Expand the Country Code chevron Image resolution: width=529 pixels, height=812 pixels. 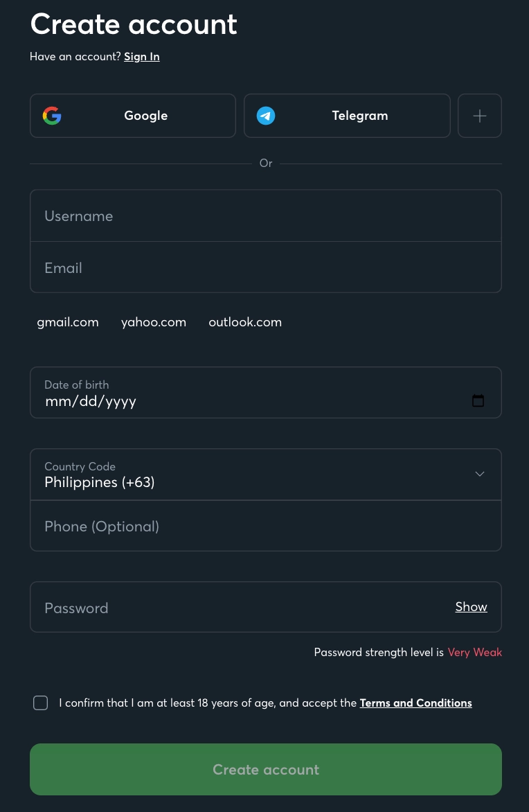coord(480,474)
